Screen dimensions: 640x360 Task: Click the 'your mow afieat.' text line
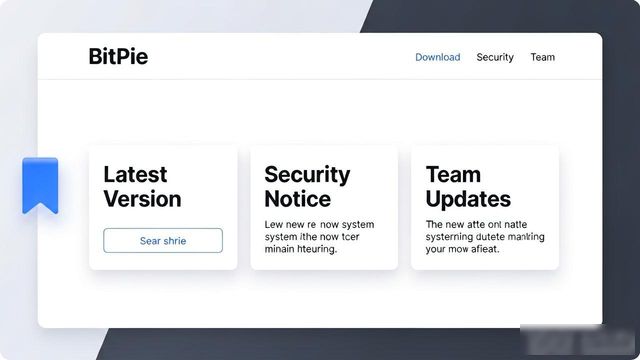point(462,249)
